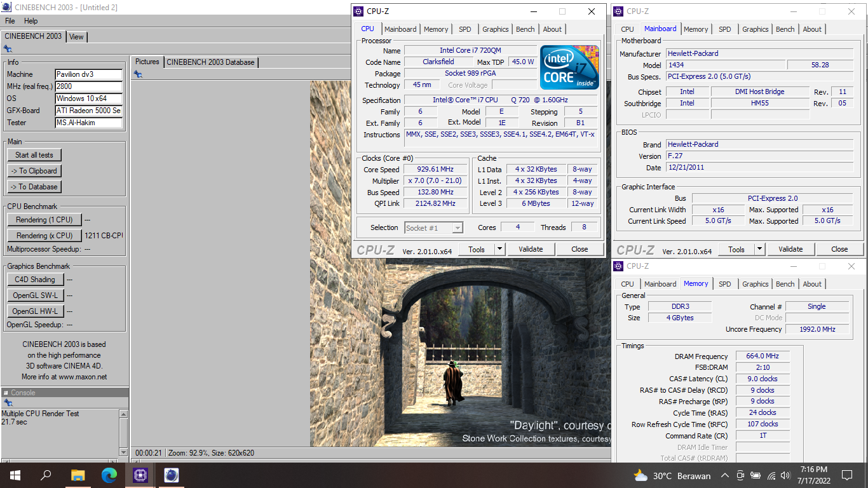The image size is (868, 488).
Task: Switch to CPU tab in Memory window
Action: pyautogui.click(x=627, y=284)
